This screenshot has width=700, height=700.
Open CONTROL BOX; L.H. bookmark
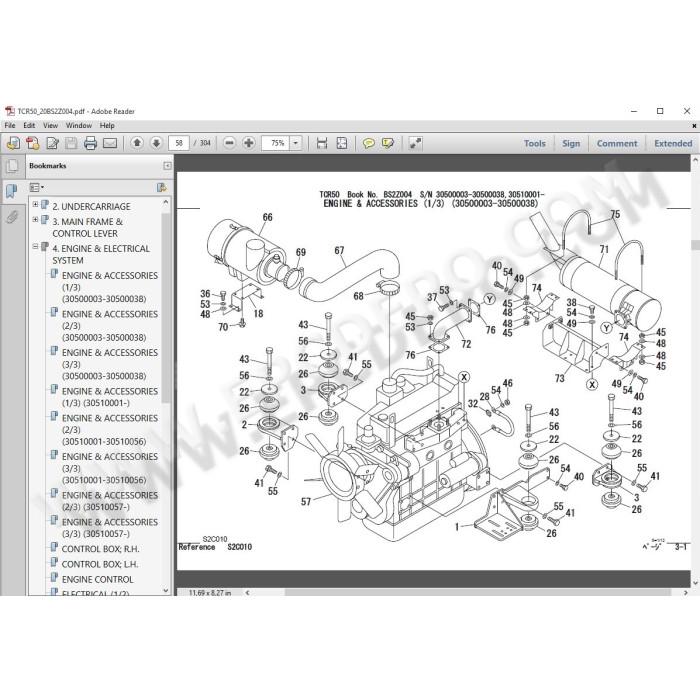coord(100,564)
